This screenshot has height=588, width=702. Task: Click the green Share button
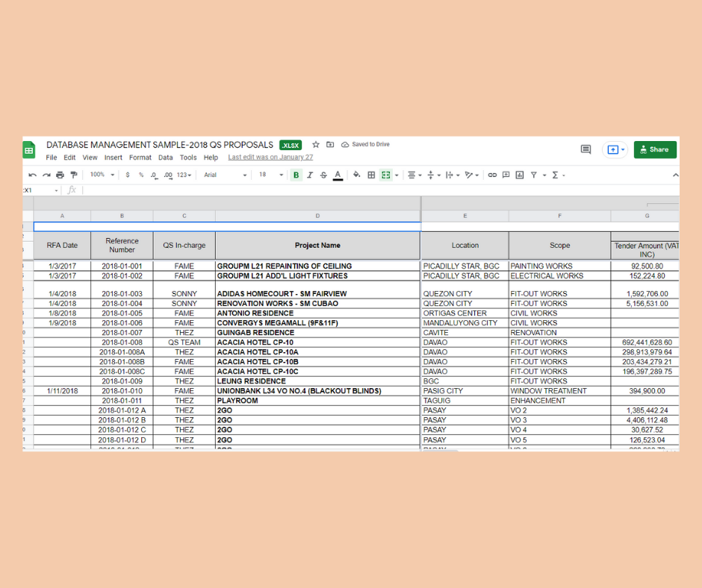655,149
